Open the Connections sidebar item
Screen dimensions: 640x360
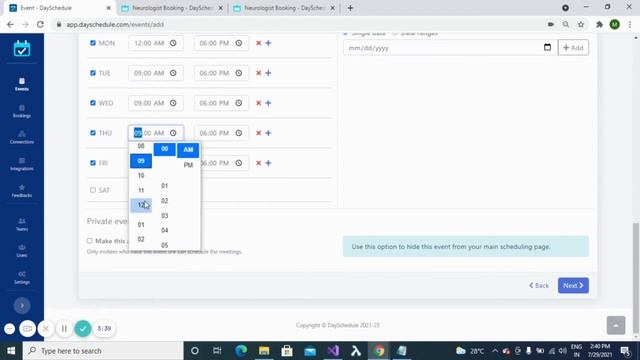[22, 138]
